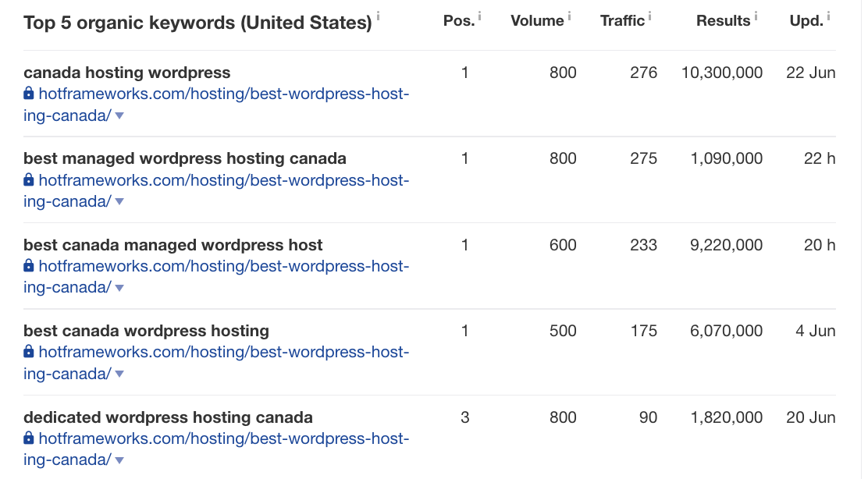Click the info icon beside Volume header
868x479 pixels.
(570, 16)
